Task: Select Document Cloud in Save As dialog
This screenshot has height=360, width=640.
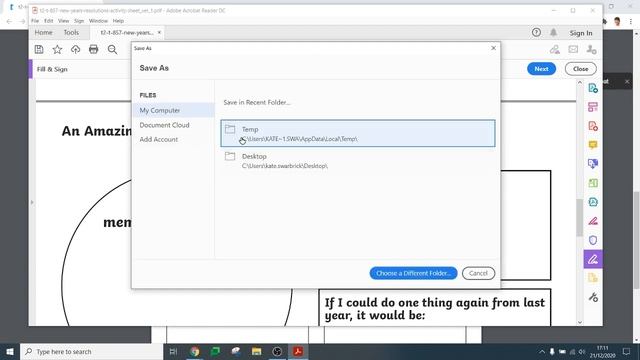Action: point(164,125)
